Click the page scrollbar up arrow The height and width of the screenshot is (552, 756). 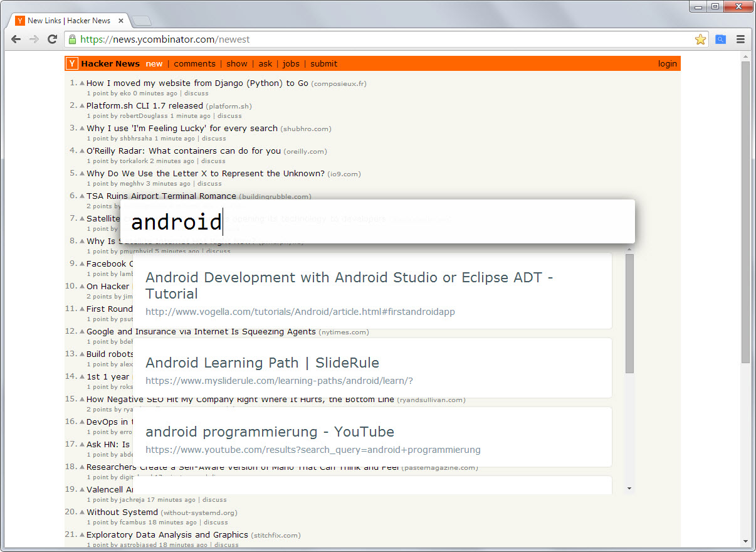tap(745, 56)
